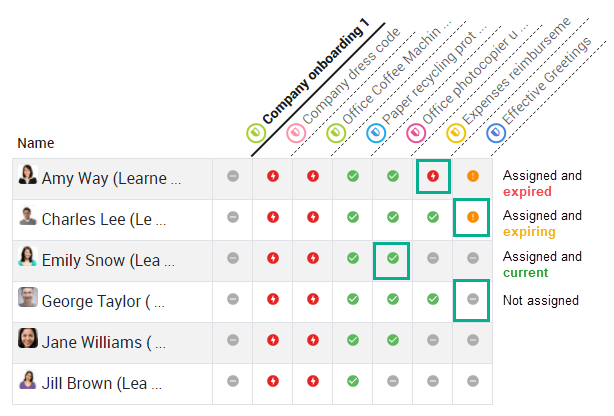Click Emily Snow's profile photo
614x416 pixels.
[x=28, y=256]
